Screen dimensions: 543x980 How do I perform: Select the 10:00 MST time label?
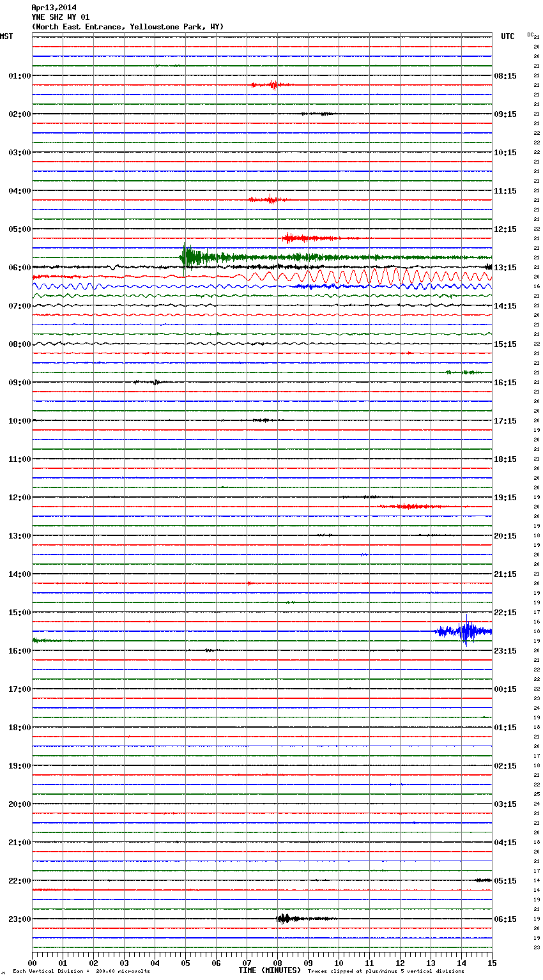(x=19, y=421)
